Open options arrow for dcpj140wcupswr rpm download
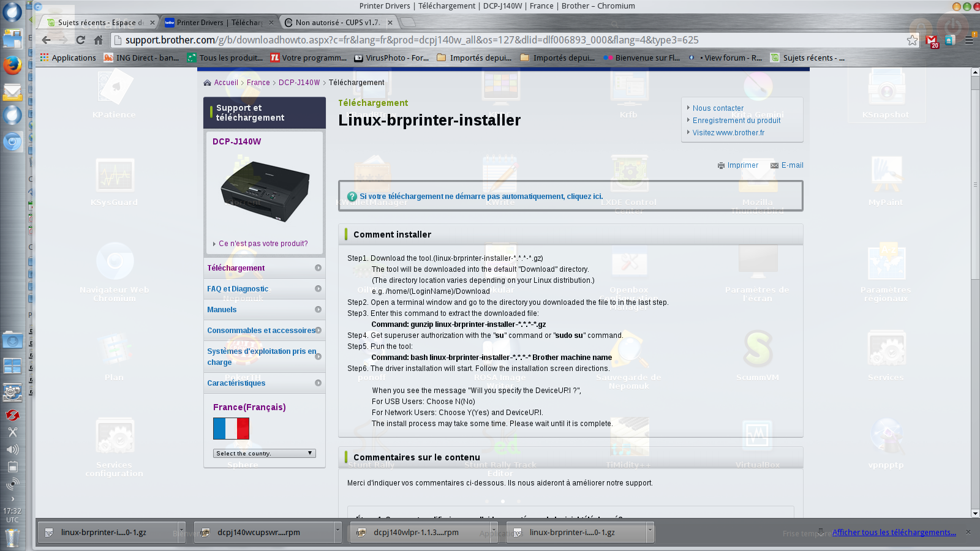This screenshot has width=980, height=551. pyautogui.click(x=337, y=532)
